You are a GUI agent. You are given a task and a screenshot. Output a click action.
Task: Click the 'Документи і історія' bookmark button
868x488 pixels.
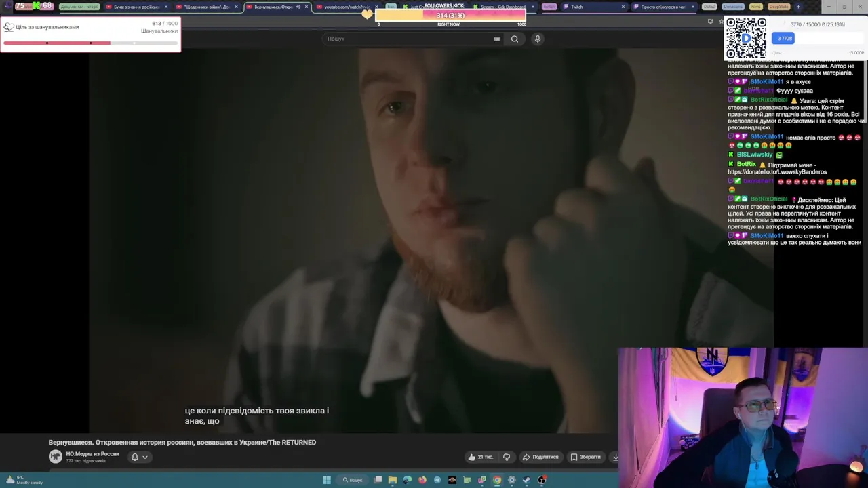[x=79, y=7]
